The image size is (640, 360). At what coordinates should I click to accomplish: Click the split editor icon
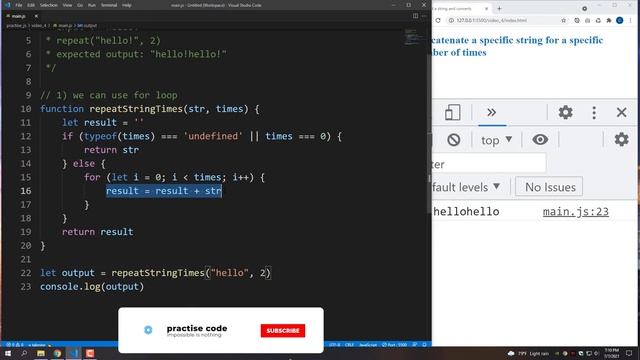[415, 16]
